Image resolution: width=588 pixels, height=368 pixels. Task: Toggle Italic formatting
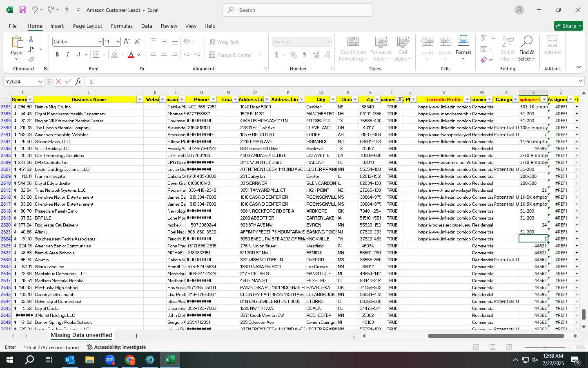(x=67, y=55)
